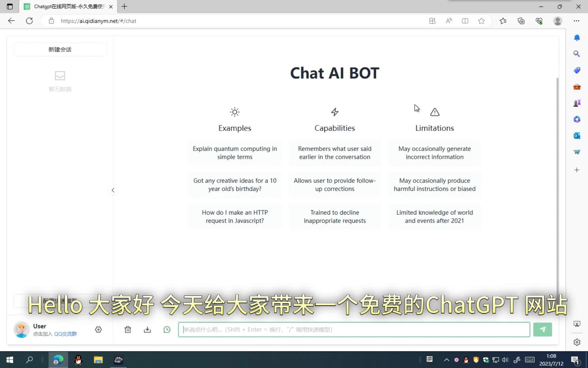Viewport: 588px width, 368px height.
Task: Open QQ penguin from the taskbar
Action: (x=78, y=359)
